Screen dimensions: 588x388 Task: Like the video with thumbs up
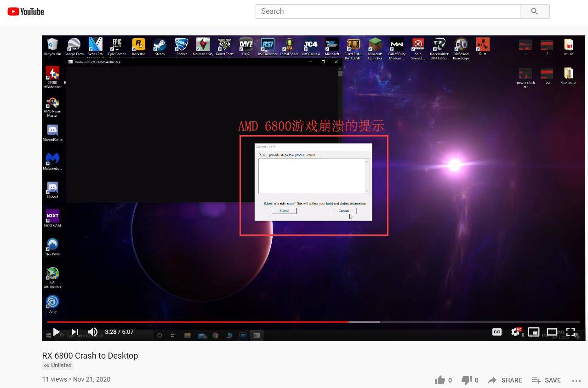click(x=440, y=380)
